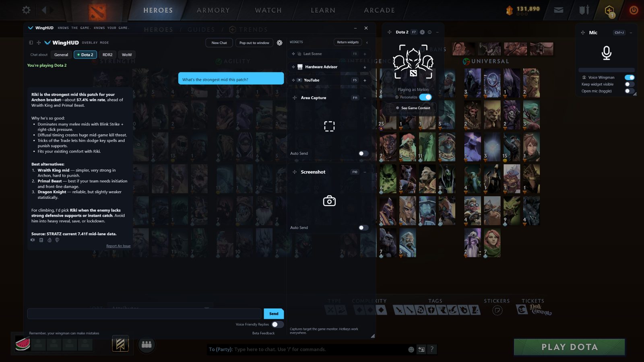
Task: Enable Open mic toggle
Action: [x=630, y=91]
